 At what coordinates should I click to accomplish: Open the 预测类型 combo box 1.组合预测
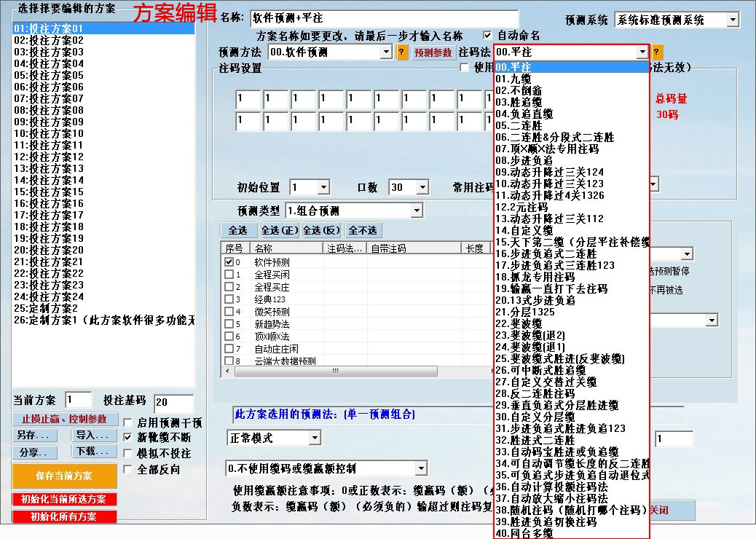[x=417, y=210]
